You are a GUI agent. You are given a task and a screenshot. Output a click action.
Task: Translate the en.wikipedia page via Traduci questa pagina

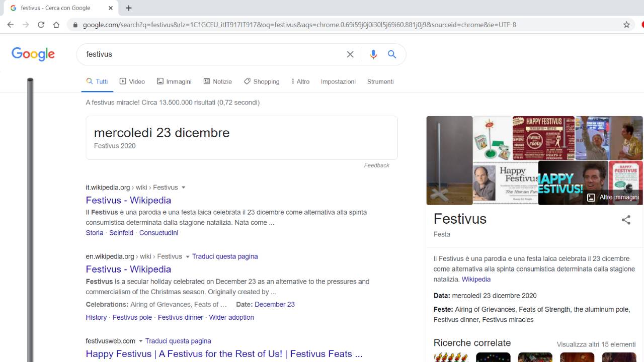(x=225, y=256)
